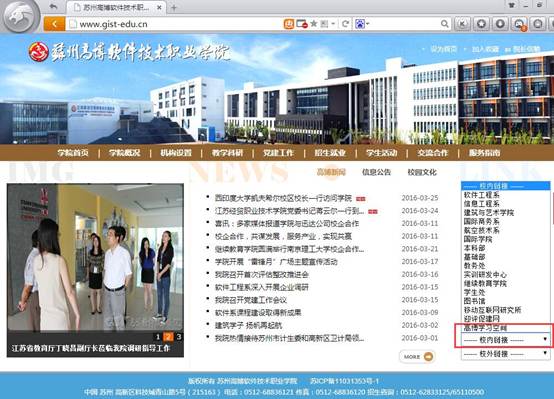The image size is (554, 399).
Task: Click the browser undo arrow icon
Action: [53, 7]
